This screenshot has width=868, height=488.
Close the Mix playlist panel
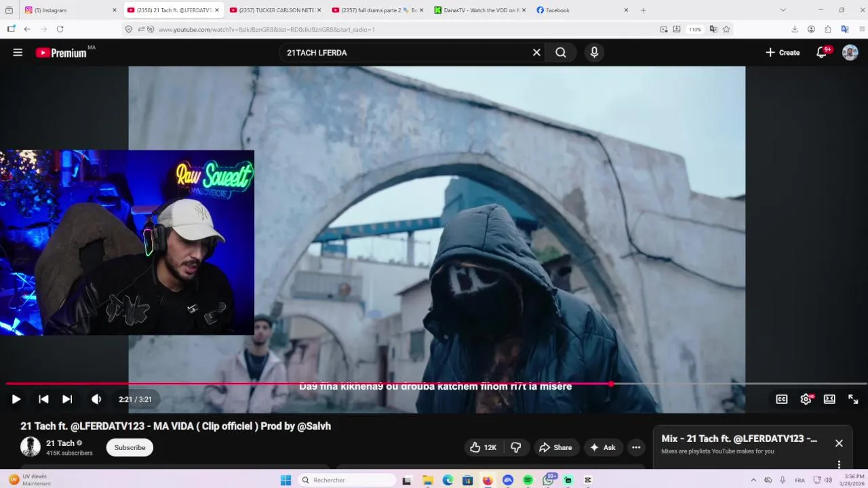pos(839,443)
